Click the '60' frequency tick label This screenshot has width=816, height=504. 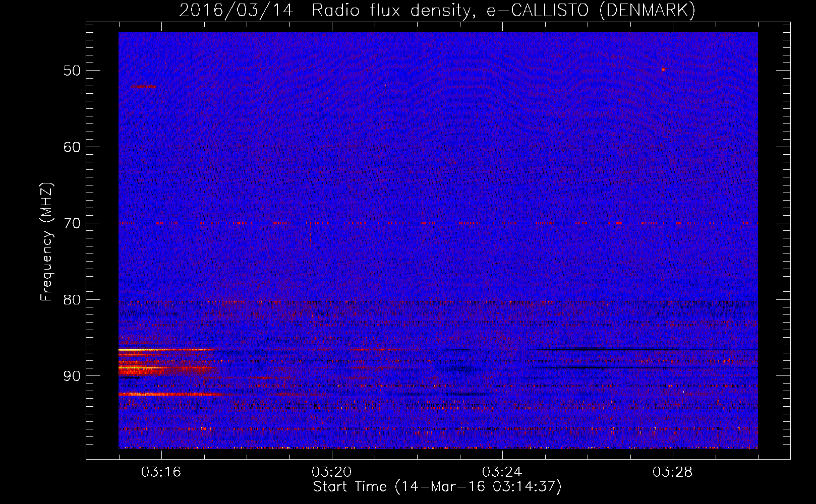(x=72, y=147)
